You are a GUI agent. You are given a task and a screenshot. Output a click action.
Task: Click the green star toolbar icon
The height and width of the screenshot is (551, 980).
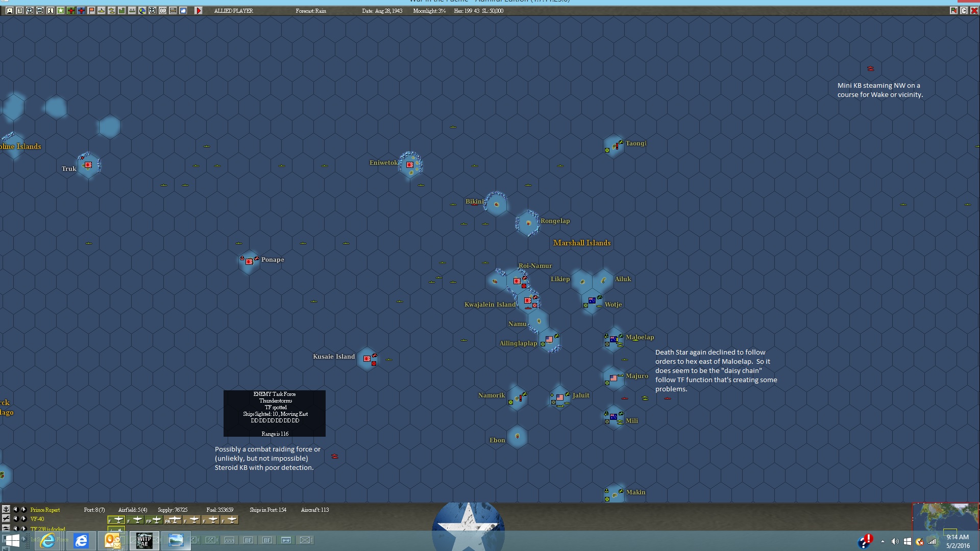click(x=61, y=11)
